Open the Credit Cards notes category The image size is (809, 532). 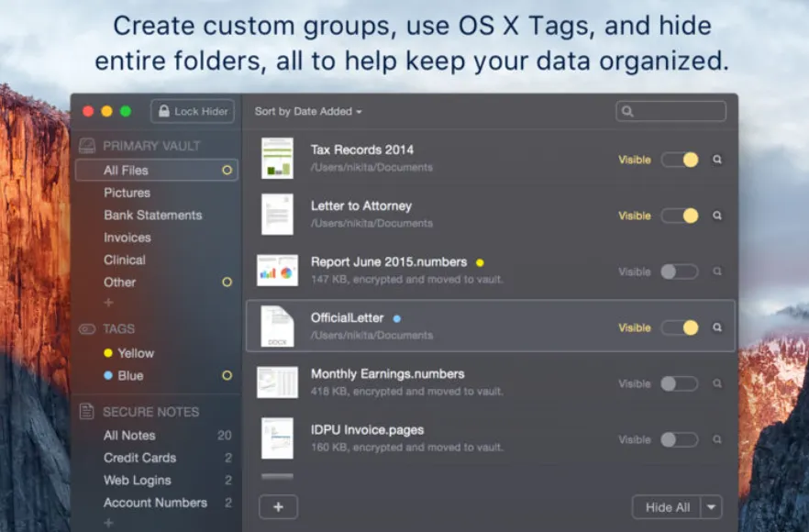(x=139, y=458)
